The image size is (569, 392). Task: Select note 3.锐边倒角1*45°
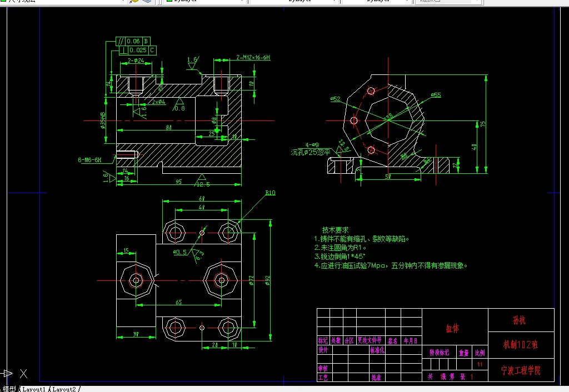[x=340, y=257]
